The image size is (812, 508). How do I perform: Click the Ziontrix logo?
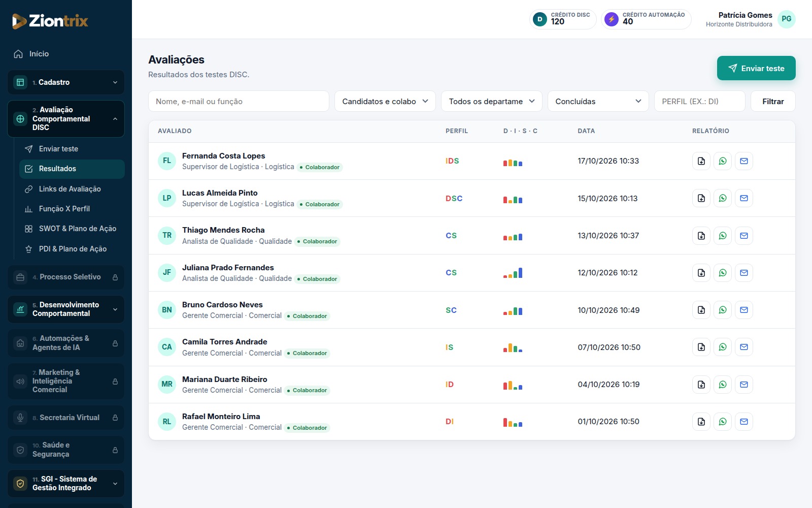click(x=50, y=21)
